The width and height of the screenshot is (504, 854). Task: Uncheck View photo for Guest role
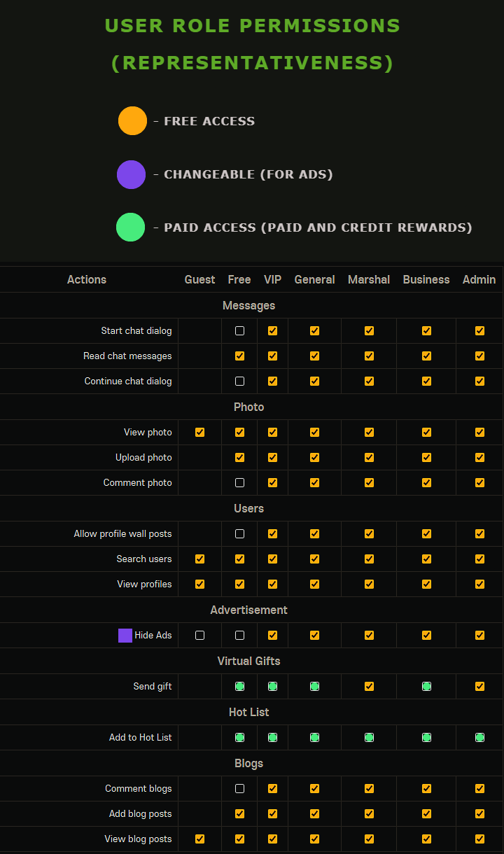(x=199, y=433)
